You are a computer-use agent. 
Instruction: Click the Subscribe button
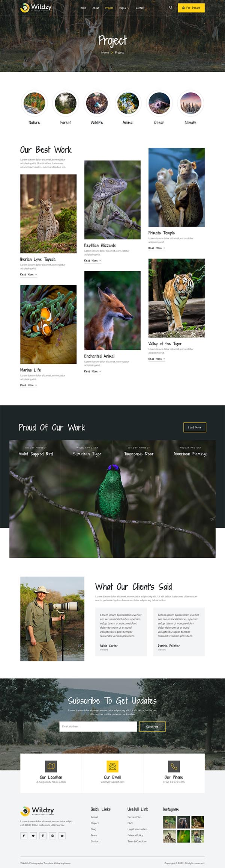[152, 727]
